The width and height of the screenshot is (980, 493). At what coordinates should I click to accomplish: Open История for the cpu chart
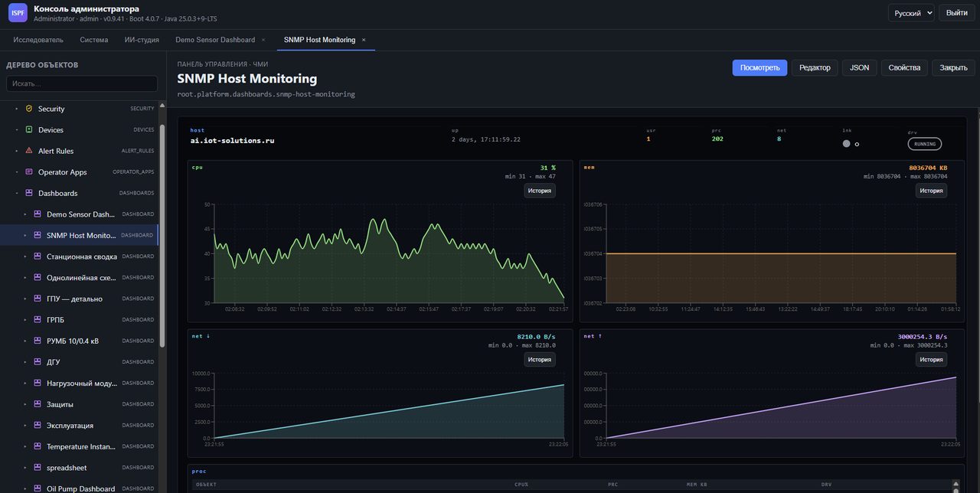[540, 191]
